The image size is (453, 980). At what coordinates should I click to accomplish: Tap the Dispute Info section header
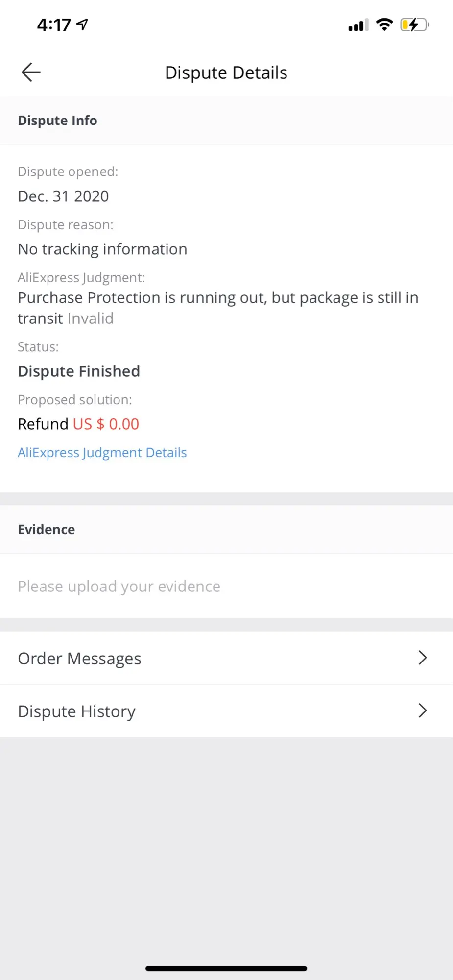[57, 121]
